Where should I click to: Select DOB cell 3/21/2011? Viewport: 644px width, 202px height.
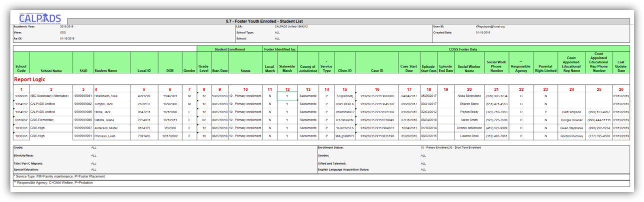(170, 120)
